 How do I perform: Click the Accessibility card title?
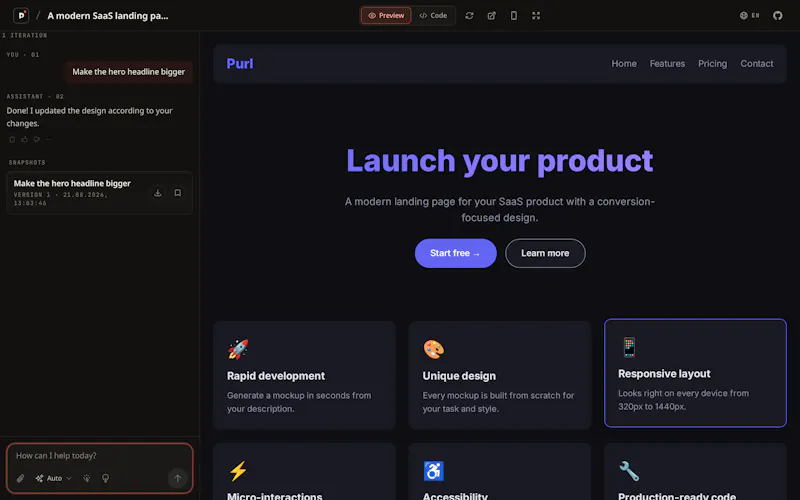point(455,496)
